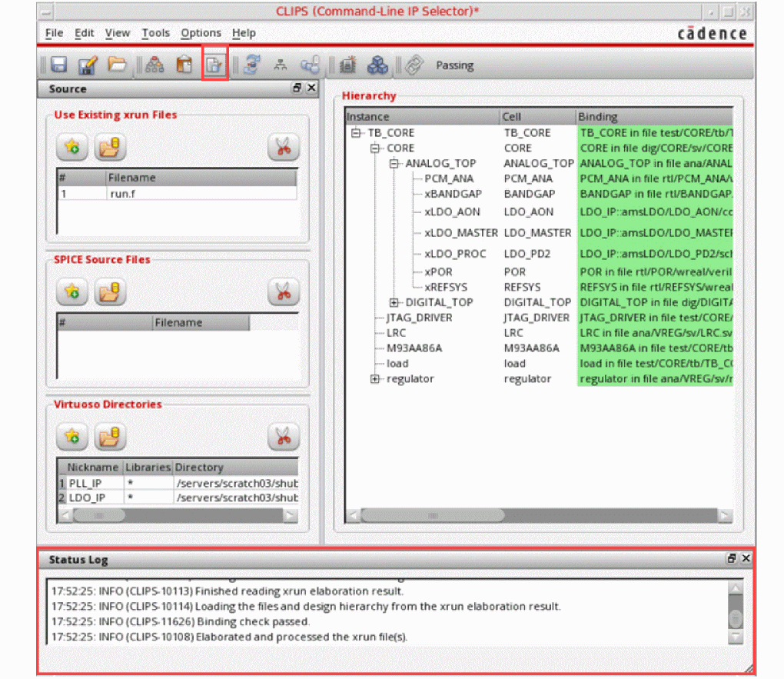The width and height of the screenshot is (784, 679).
Task: Select the run.f file row
Action: tap(177, 194)
